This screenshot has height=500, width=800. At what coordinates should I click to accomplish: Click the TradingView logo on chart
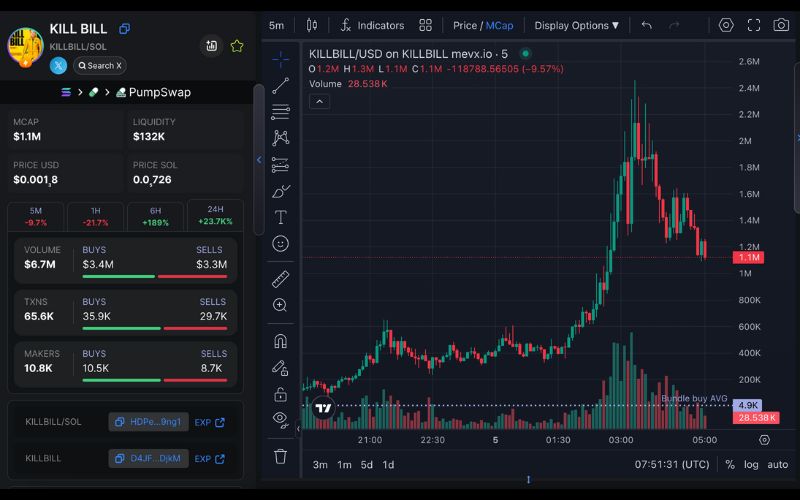tap(323, 408)
